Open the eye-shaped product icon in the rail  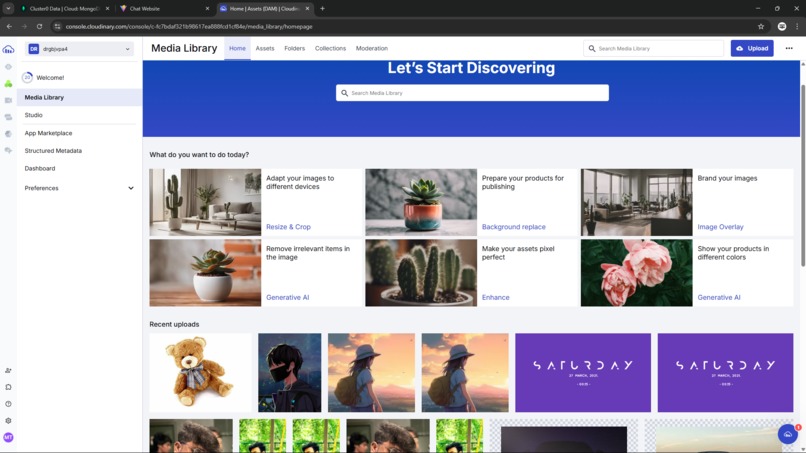pyautogui.click(x=8, y=67)
